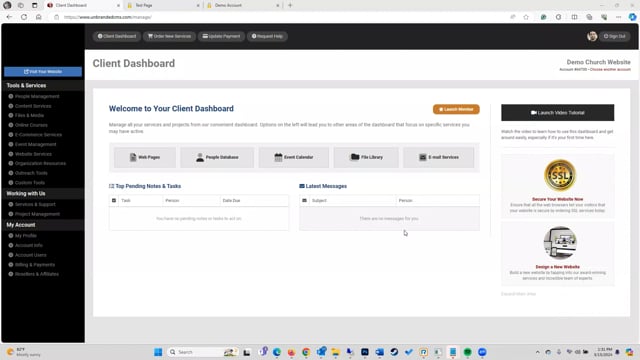640x360 pixels.
Task: Click the browser refresh icon
Action: 24,17
